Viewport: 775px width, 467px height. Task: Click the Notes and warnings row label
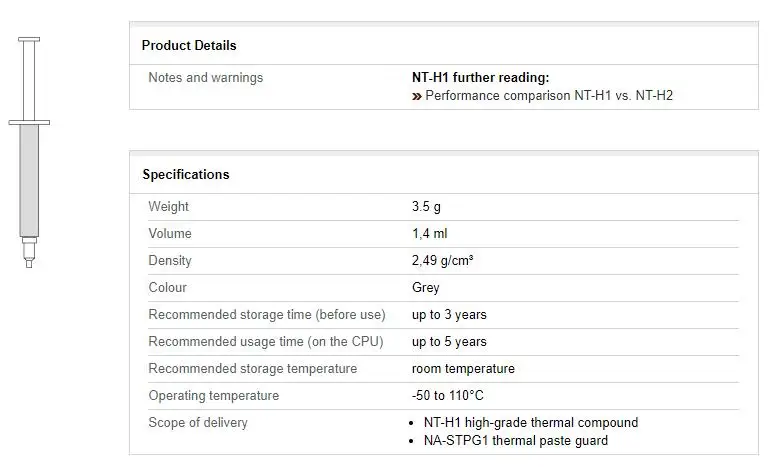206,77
